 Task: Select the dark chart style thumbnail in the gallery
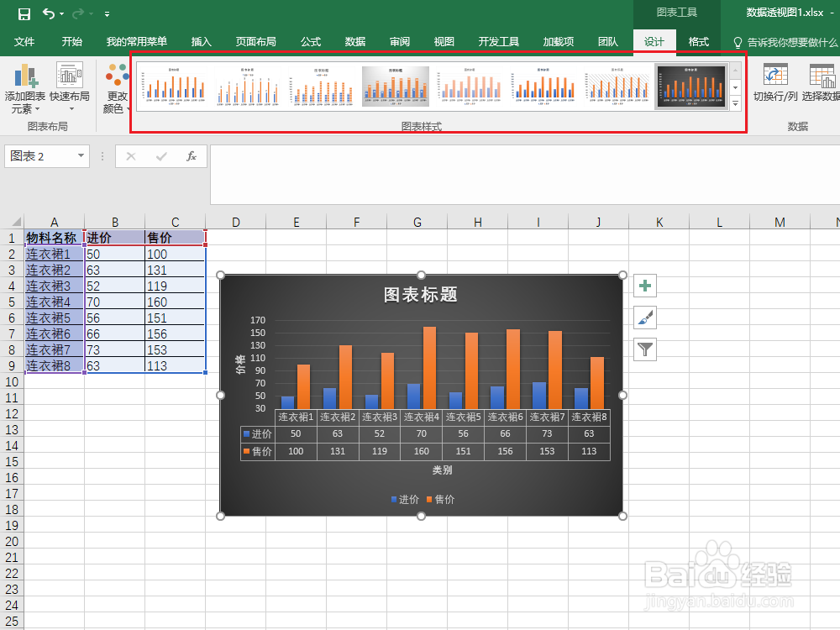coord(690,86)
